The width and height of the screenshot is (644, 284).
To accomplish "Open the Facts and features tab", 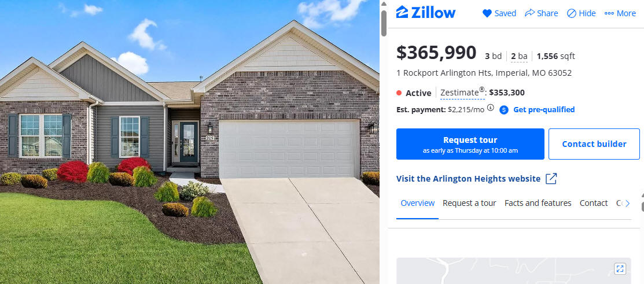I will (538, 203).
